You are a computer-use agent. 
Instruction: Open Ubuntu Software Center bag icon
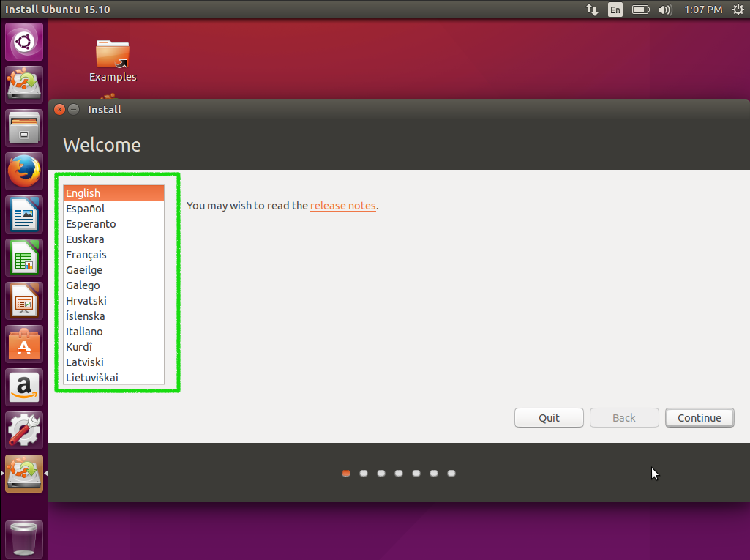coord(24,344)
